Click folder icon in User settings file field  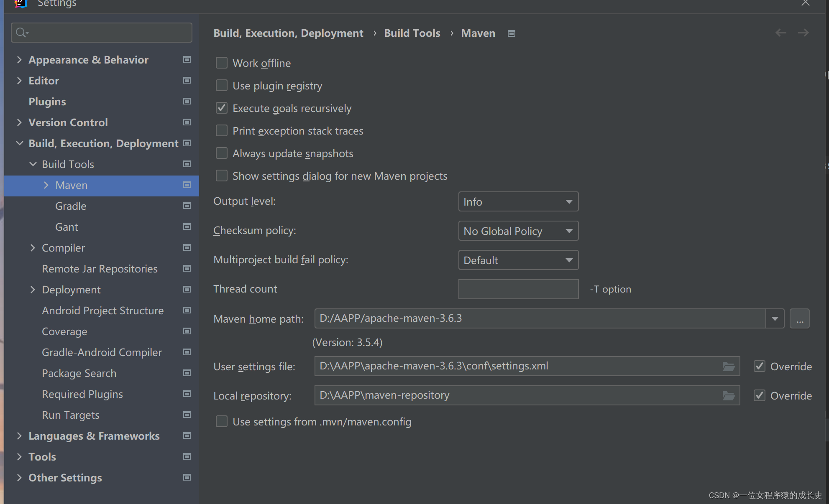pyautogui.click(x=728, y=367)
